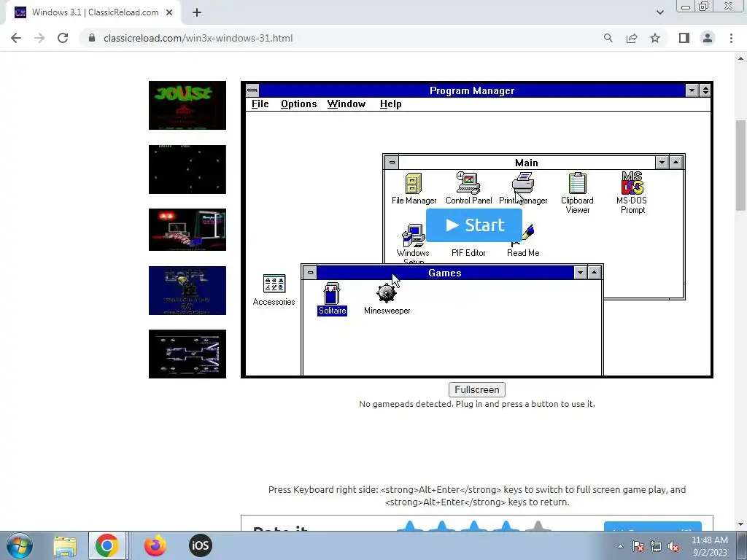The height and width of the screenshot is (560, 747).
Task: Open the File Manager icon in Main
Action: click(x=414, y=188)
